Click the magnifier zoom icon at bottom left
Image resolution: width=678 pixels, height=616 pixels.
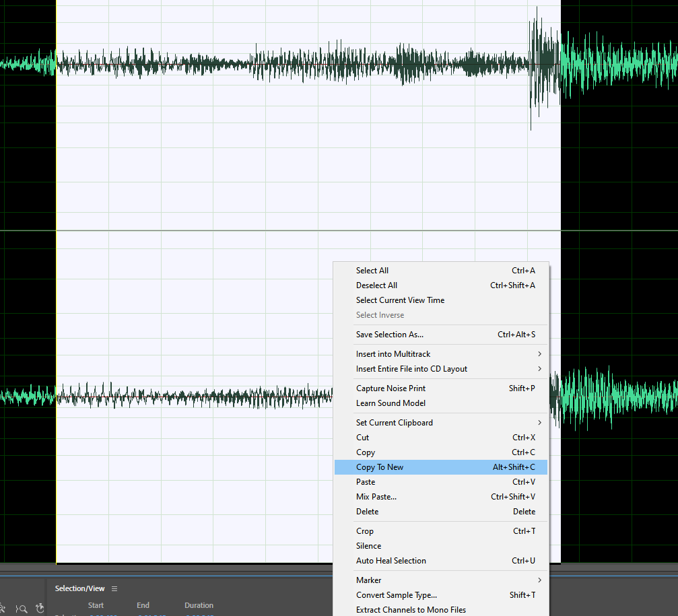click(22, 609)
